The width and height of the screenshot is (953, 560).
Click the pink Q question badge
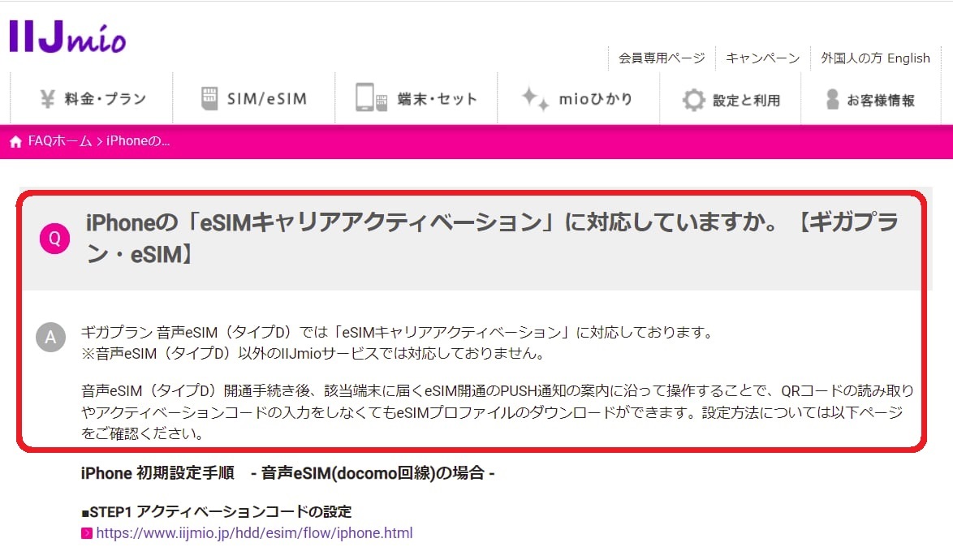click(54, 238)
